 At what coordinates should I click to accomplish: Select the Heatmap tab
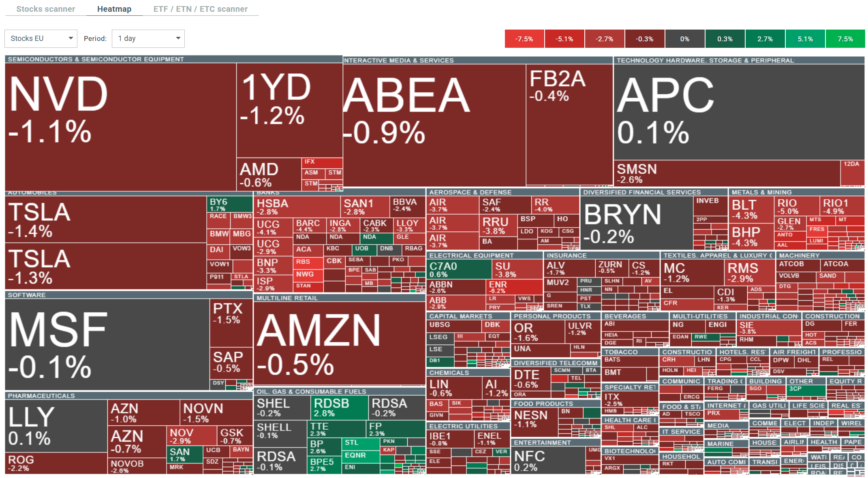(114, 9)
